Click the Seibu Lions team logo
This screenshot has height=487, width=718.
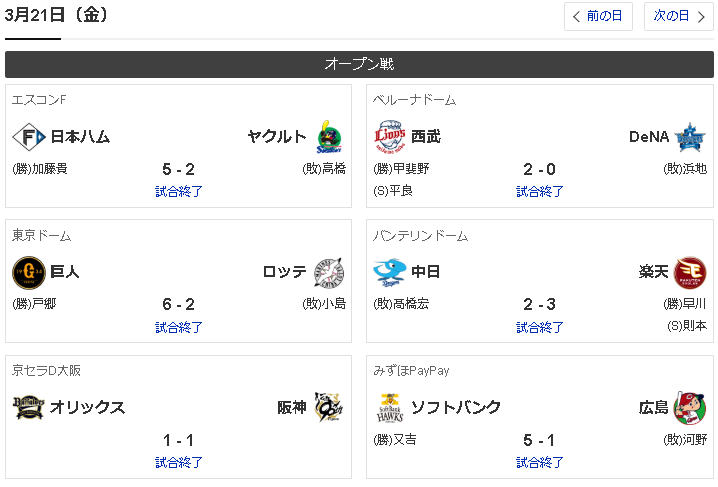pos(390,136)
